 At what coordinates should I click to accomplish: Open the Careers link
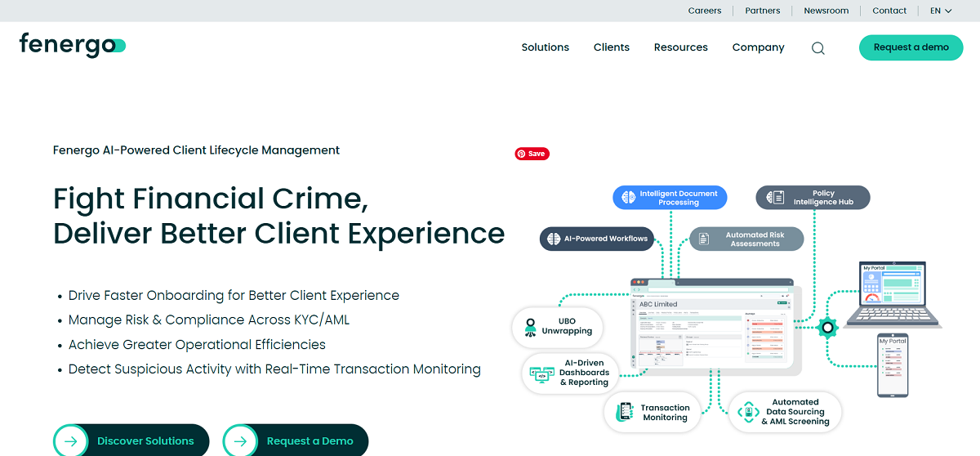[705, 11]
